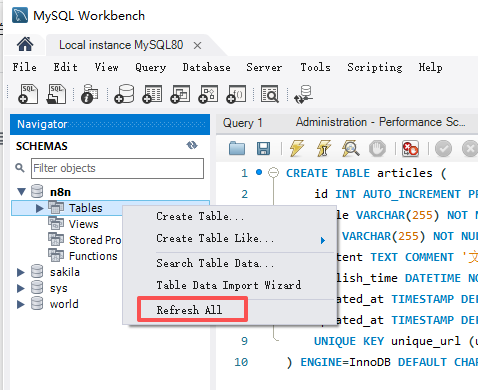The width and height of the screenshot is (478, 390).
Task: Create a new stored procedure toolbar icon
Action: click(x=208, y=94)
